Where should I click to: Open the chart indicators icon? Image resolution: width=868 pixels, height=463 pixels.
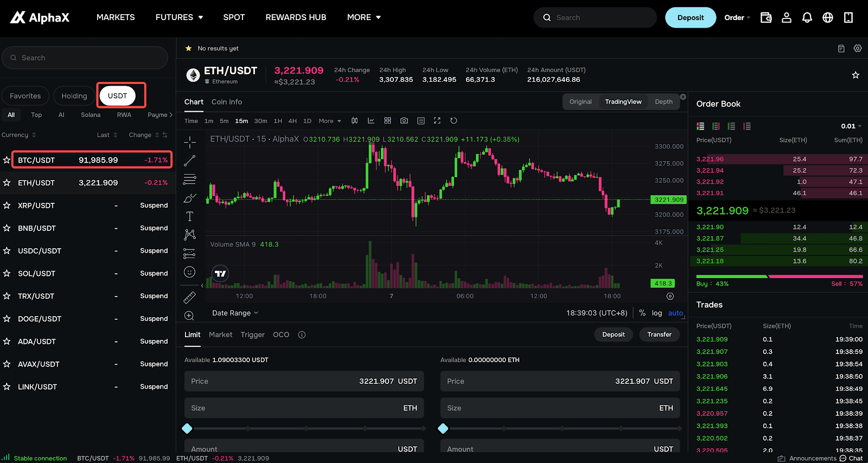tap(371, 121)
